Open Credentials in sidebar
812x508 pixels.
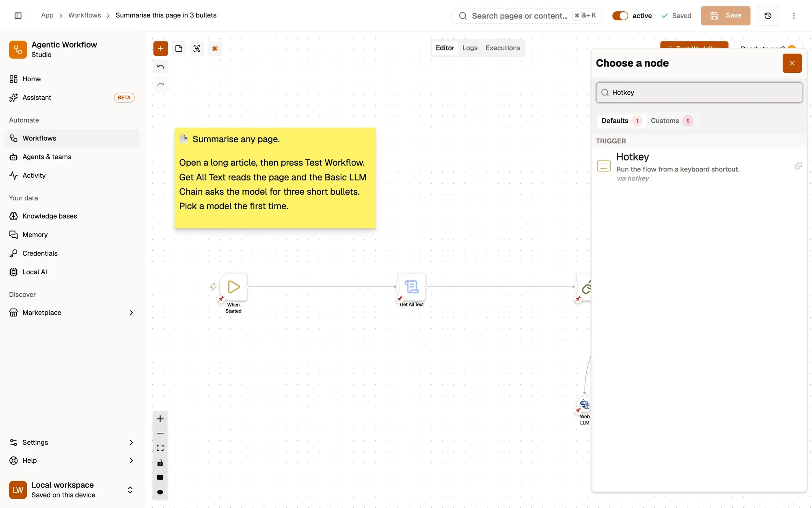pyautogui.click(x=72, y=253)
